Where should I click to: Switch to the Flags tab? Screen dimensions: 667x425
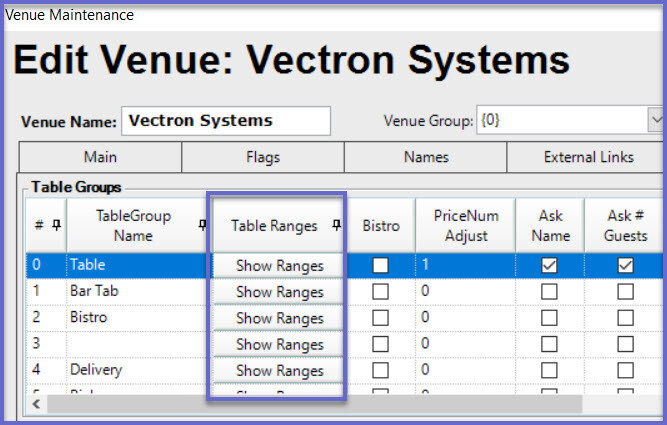coord(263,157)
